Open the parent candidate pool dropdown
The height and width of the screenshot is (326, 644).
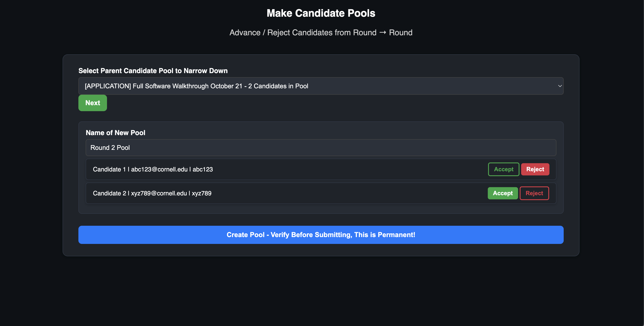coord(320,86)
